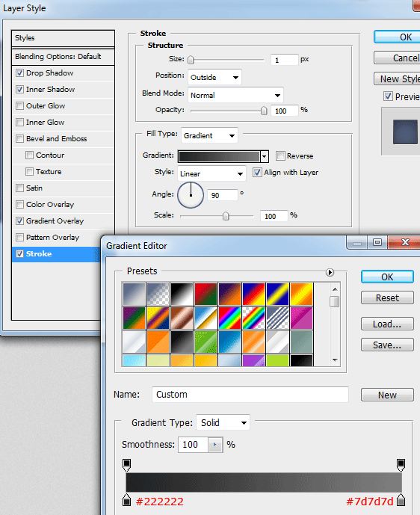
Task: Click the Opacity slider handle
Action: [264, 111]
